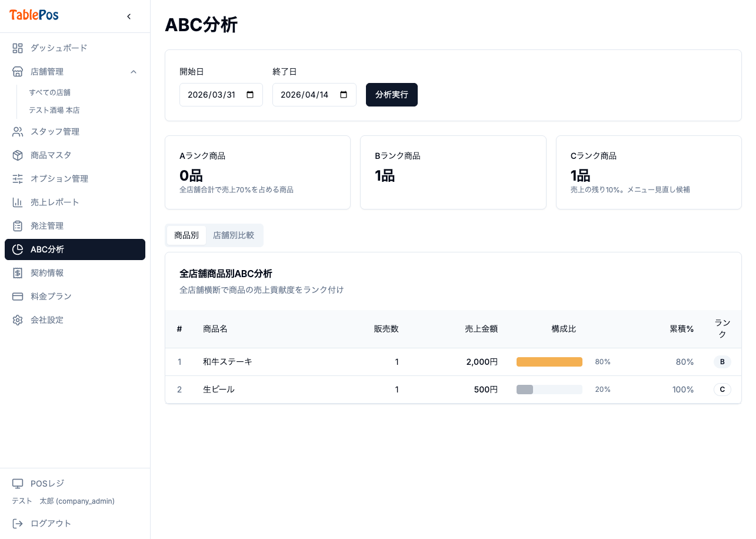
Task: Click the store management shop icon
Action: click(18, 72)
